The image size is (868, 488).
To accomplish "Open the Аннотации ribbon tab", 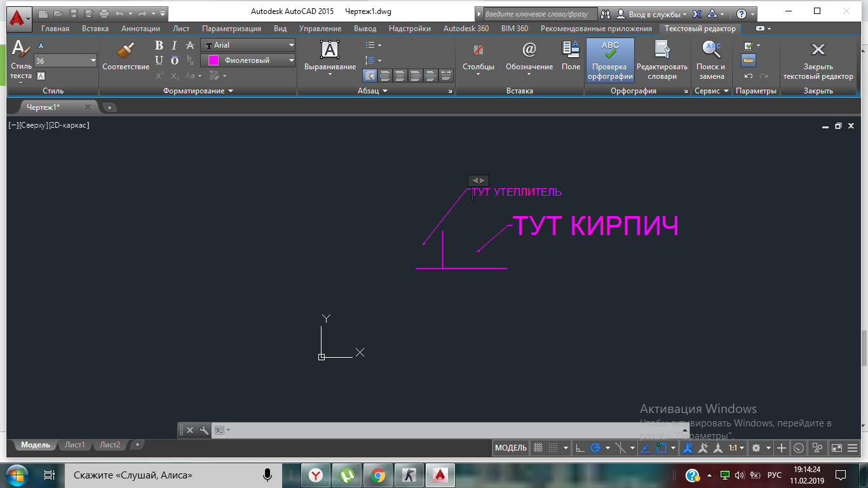I will (140, 29).
